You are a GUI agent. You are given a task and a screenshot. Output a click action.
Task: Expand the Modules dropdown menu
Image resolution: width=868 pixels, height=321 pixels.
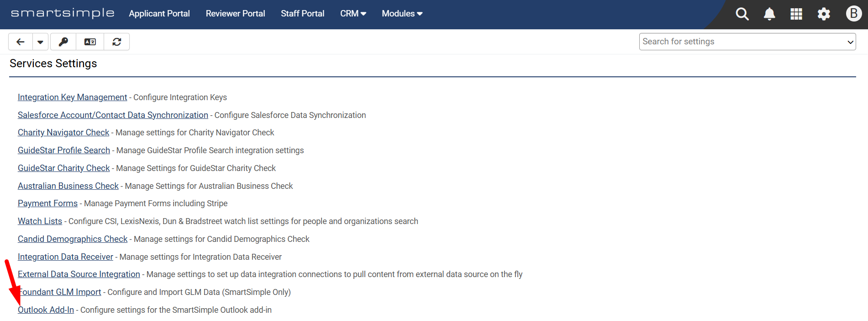click(x=402, y=14)
